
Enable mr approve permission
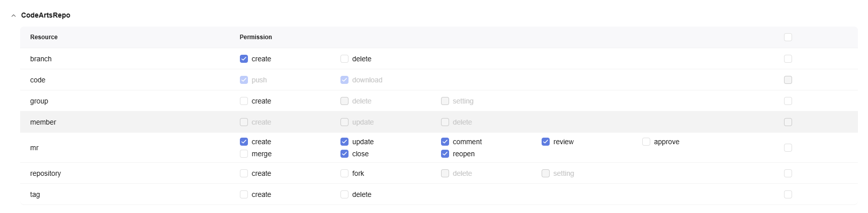[x=646, y=142]
